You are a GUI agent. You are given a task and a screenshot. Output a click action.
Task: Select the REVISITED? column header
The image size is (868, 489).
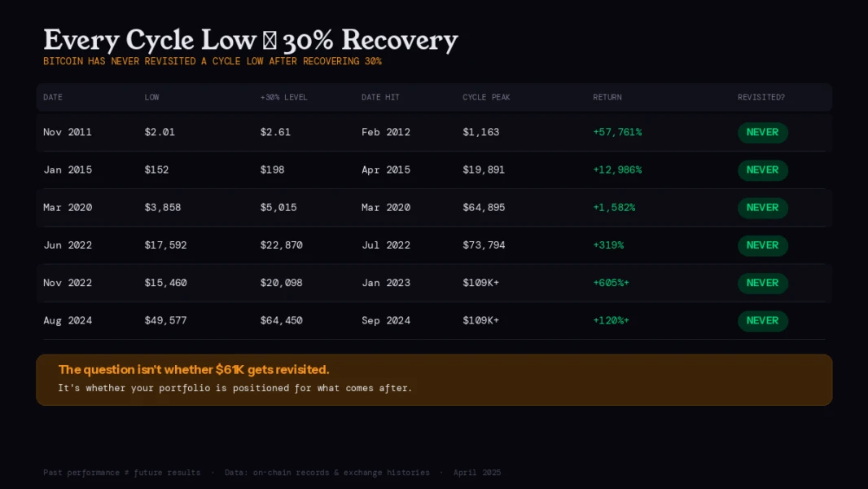(761, 98)
